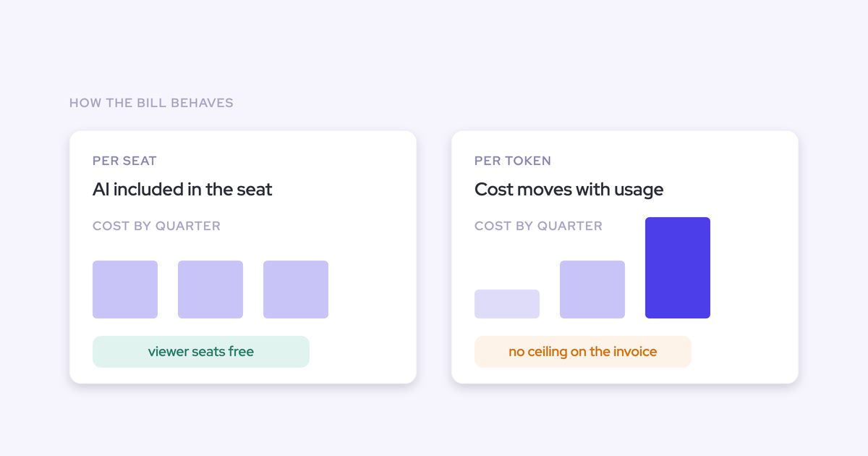Click the word 'invoice' in orange badge

pyautogui.click(x=635, y=352)
